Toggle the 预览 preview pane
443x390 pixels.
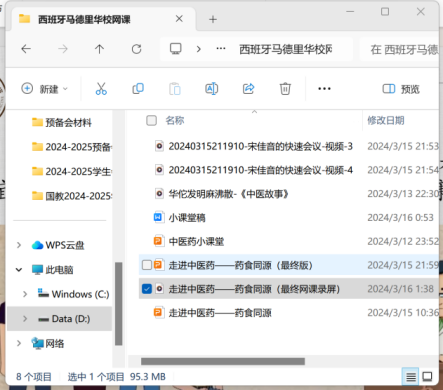point(401,89)
